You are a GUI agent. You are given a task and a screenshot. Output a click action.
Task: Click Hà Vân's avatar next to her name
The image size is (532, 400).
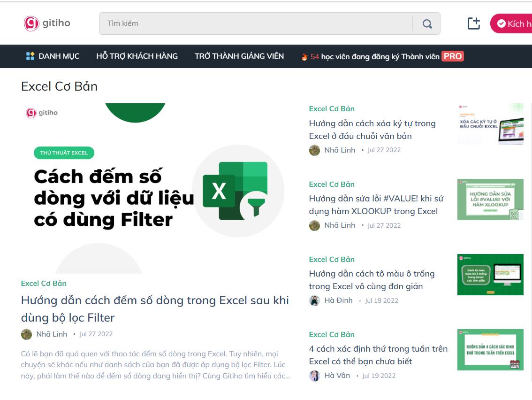313,376
